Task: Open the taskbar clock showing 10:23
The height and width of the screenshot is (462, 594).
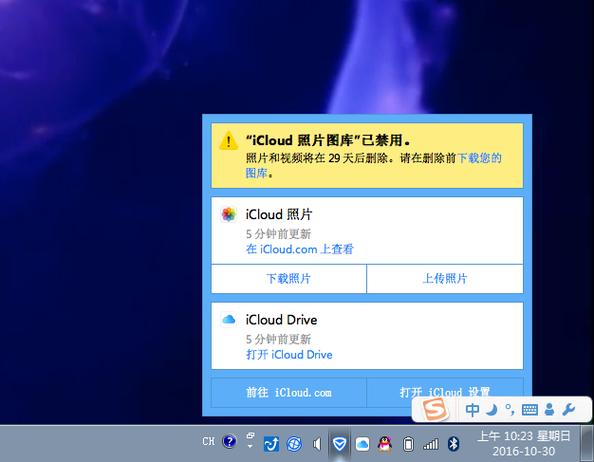Action: 524,443
